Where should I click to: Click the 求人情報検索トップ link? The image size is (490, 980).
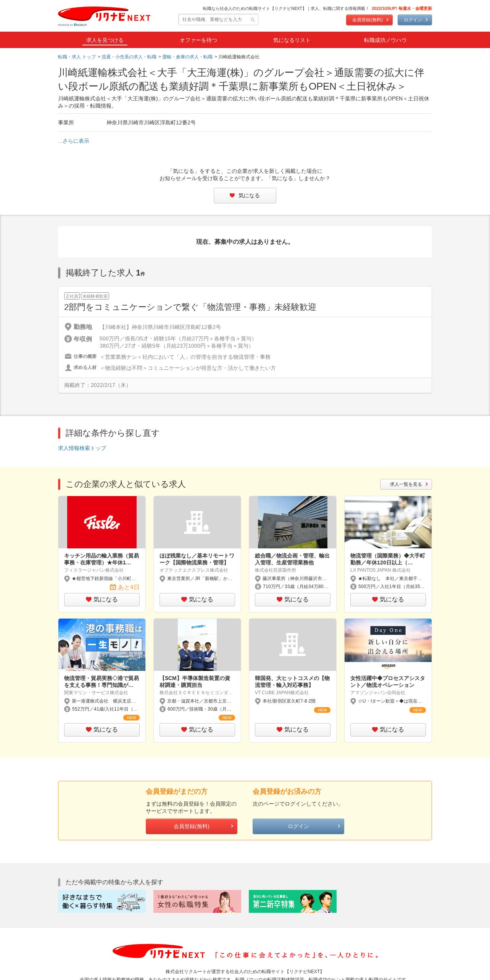82,448
